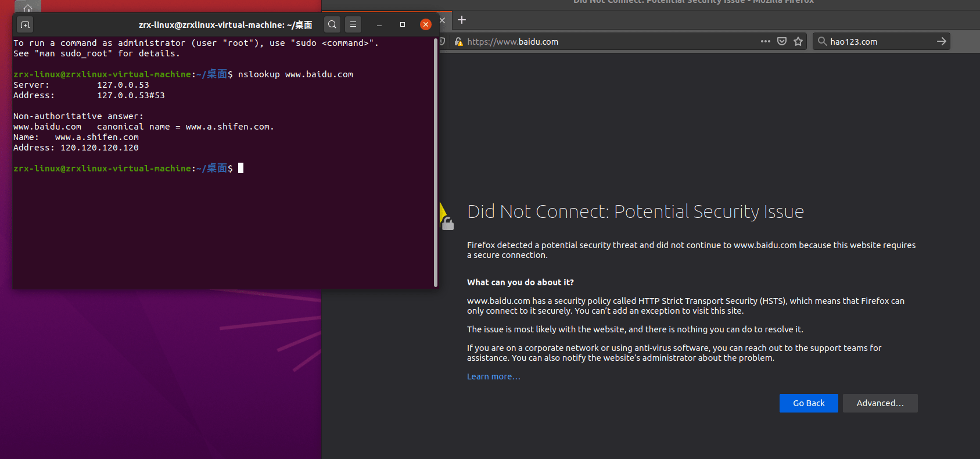Click the terminal's vertical scrollbar
980x459 pixels.
436,163
